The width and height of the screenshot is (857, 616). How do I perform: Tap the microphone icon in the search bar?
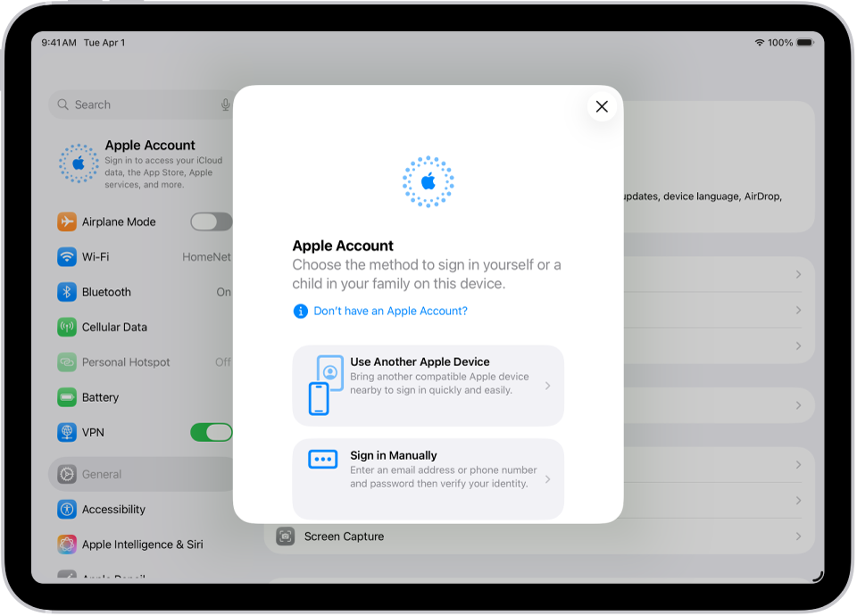click(x=225, y=104)
